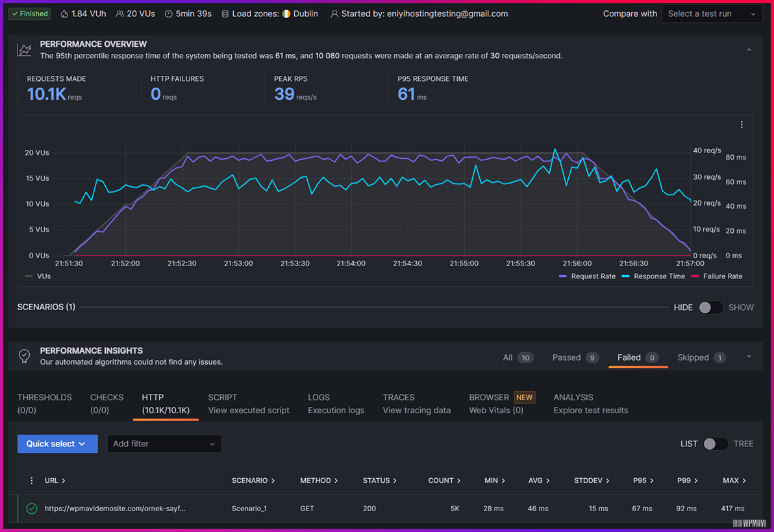Filter insights by All 10

(518, 357)
